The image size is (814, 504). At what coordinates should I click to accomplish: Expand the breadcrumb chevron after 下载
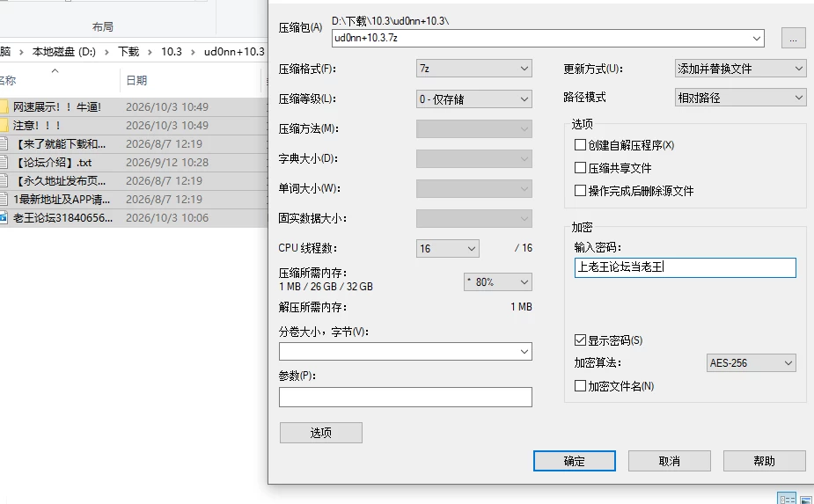150,52
